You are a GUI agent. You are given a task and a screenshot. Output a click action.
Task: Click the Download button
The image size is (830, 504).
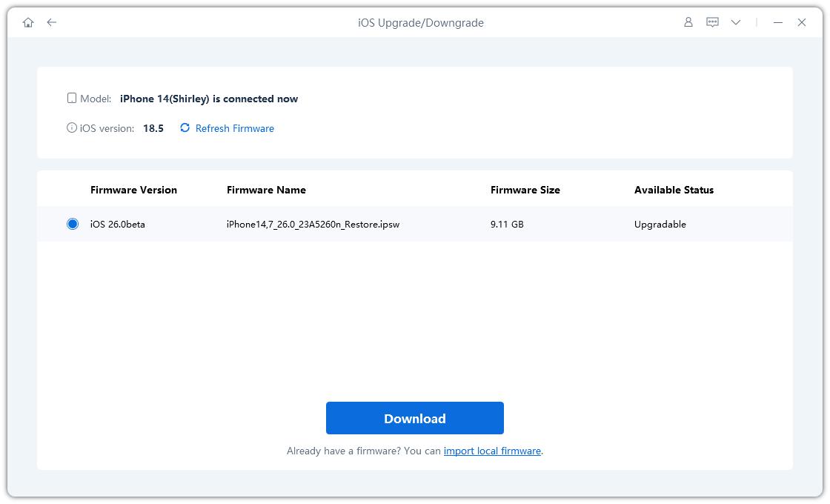(x=414, y=418)
